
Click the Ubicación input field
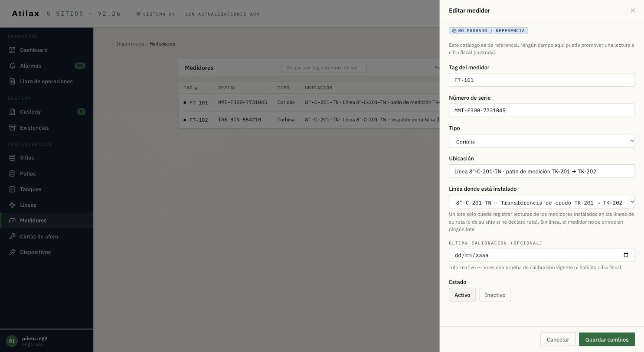[x=542, y=171]
